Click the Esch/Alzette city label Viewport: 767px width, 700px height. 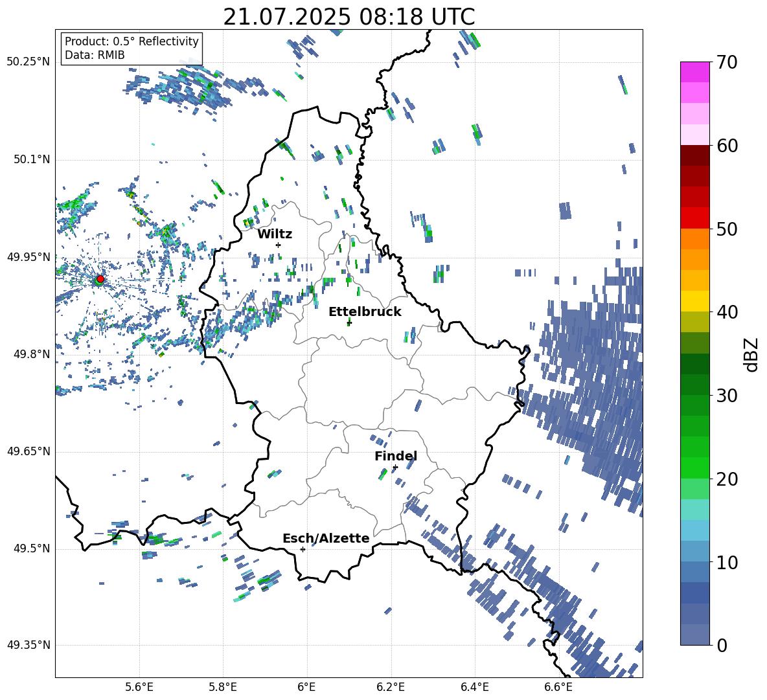click(x=326, y=538)
